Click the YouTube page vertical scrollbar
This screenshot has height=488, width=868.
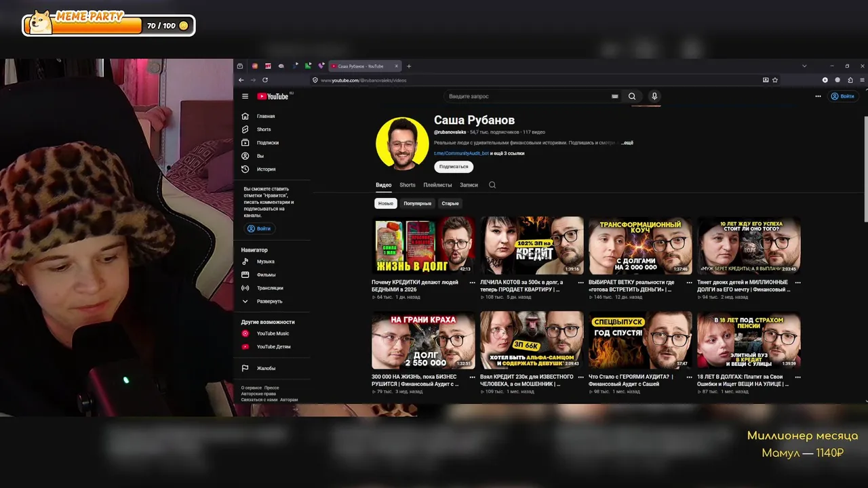(865, 169)
